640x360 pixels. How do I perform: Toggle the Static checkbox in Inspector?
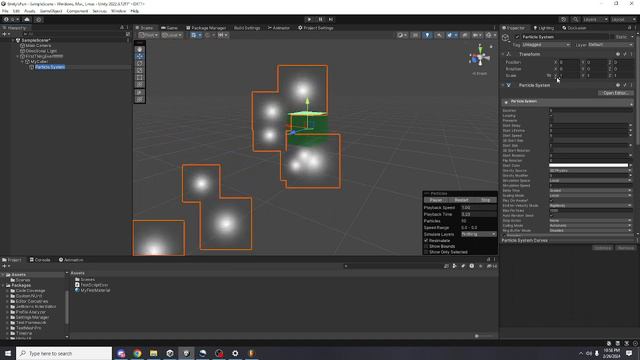(613, 37)
